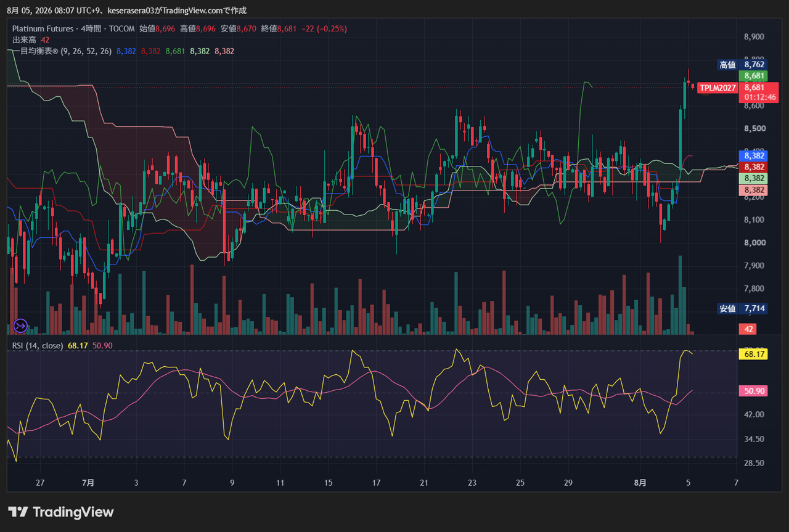Click the red 42 volume scale label
Viewport: 789px width, 532px height.
pos(748,329)
